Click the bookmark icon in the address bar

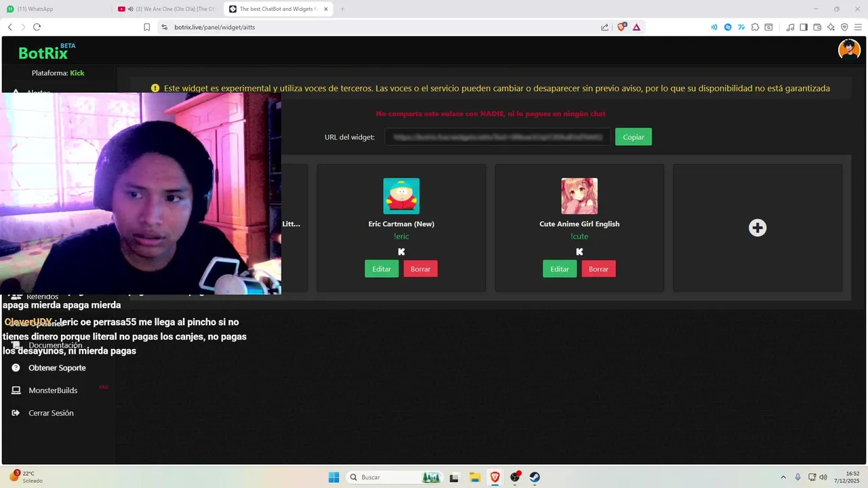(x=146, y=27)
